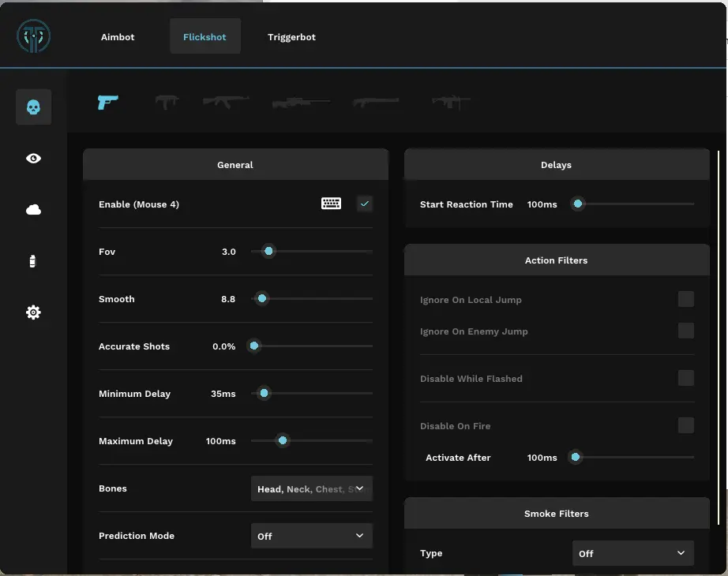Select the shotgun weapon category
Screen dimensions: 728x576
(376, 102)
